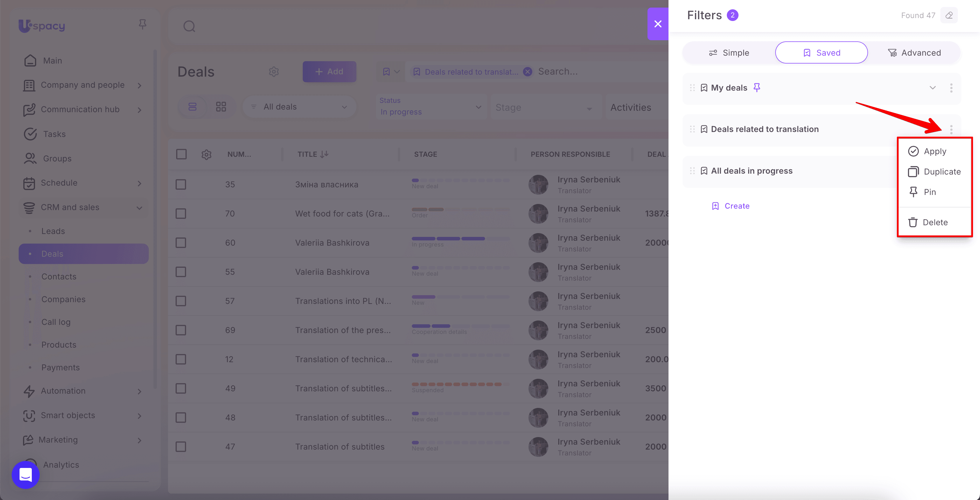
Task: Expand My deals filter chevron
Action: click(x=933, y=88)
